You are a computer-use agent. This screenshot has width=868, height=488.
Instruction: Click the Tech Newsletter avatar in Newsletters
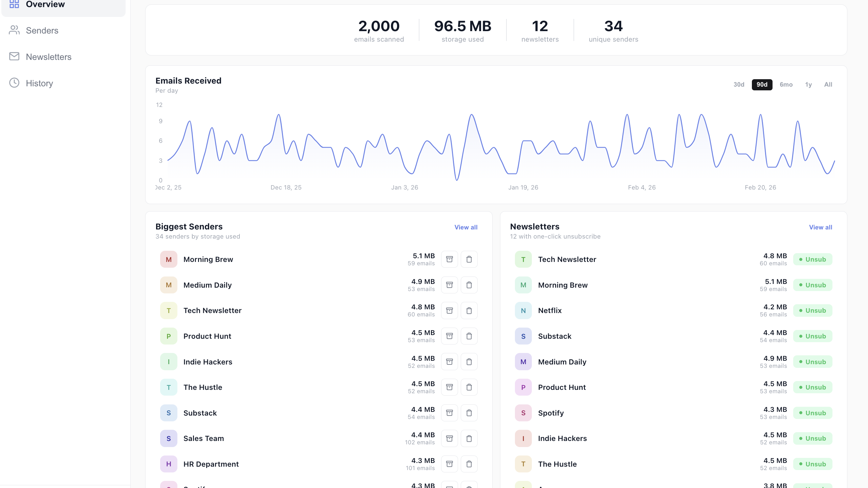523,259
